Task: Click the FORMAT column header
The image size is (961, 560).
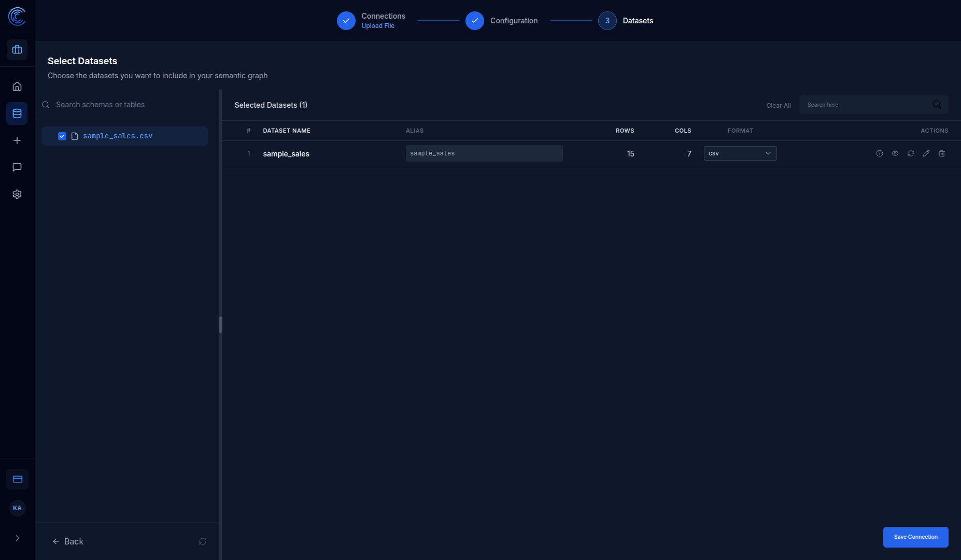Action: [740, 131]
